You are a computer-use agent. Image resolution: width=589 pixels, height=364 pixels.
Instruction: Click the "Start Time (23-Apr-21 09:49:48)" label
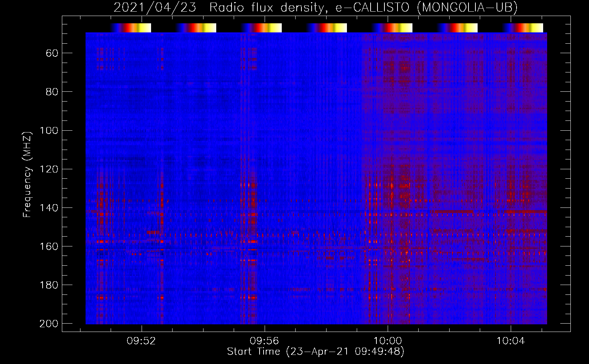[x=316, y=352]
